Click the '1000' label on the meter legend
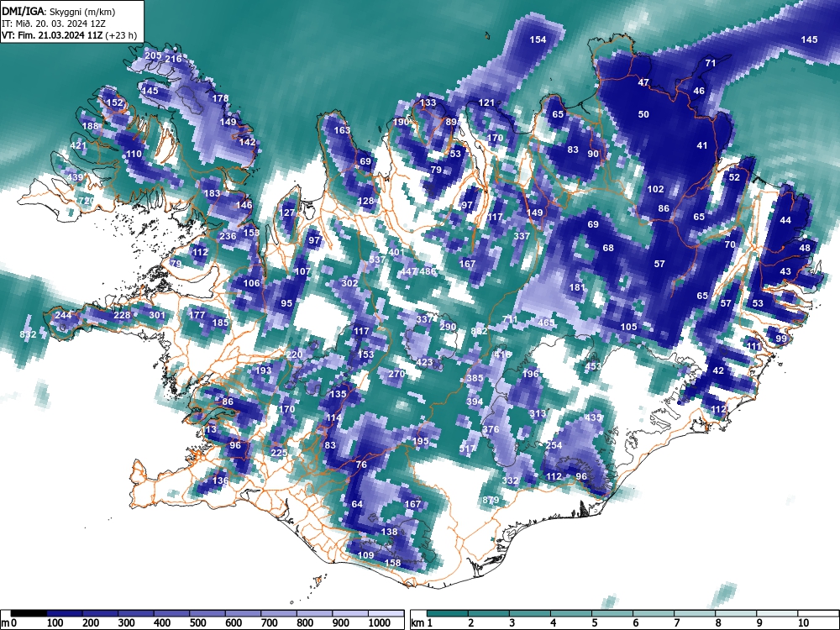840x630 pixels. click(x=380, y=623)
